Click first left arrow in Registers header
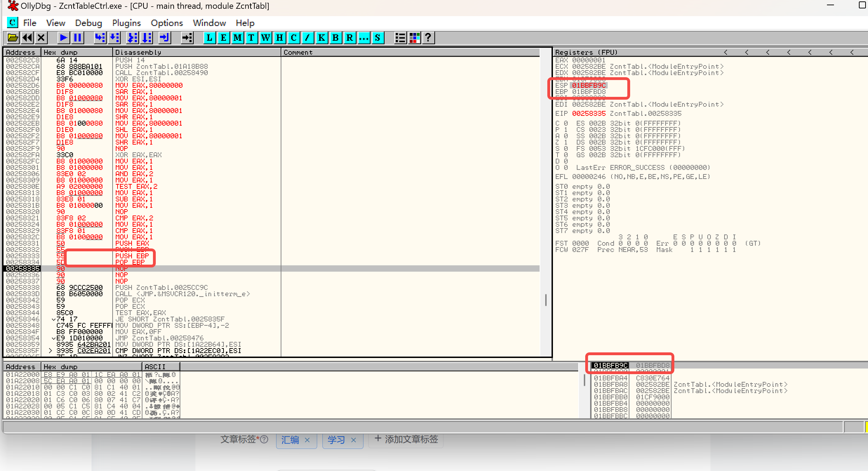Screen dimensions: 868x471 (x=726, y=52)
